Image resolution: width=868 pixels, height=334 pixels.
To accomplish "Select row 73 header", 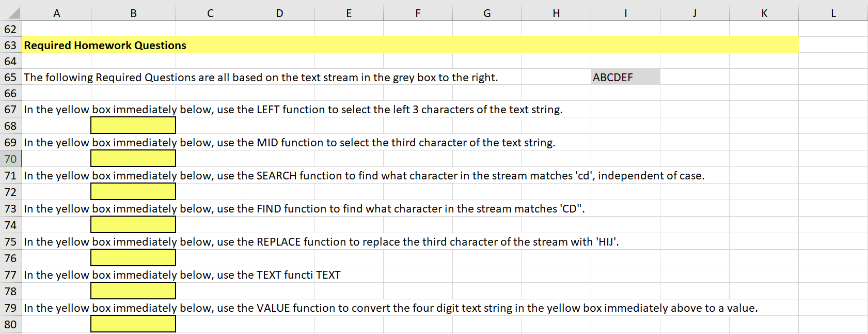I will pyautogui.click(x=11, y=208).
